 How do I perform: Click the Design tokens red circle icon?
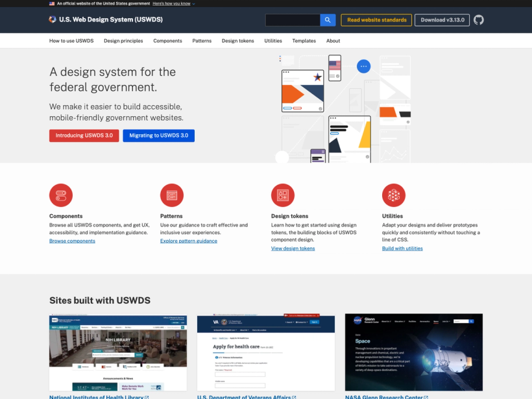pyautogui.click(x=283, y=195)
